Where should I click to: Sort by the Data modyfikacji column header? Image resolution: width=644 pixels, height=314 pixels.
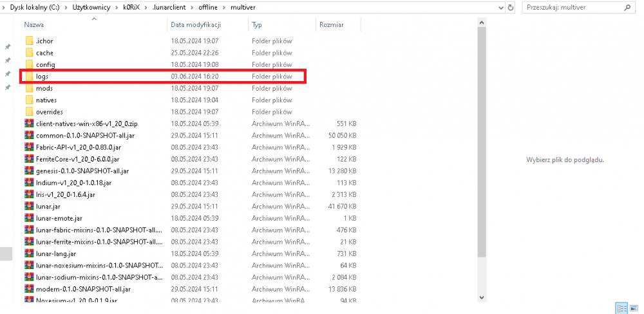point(196,24)
